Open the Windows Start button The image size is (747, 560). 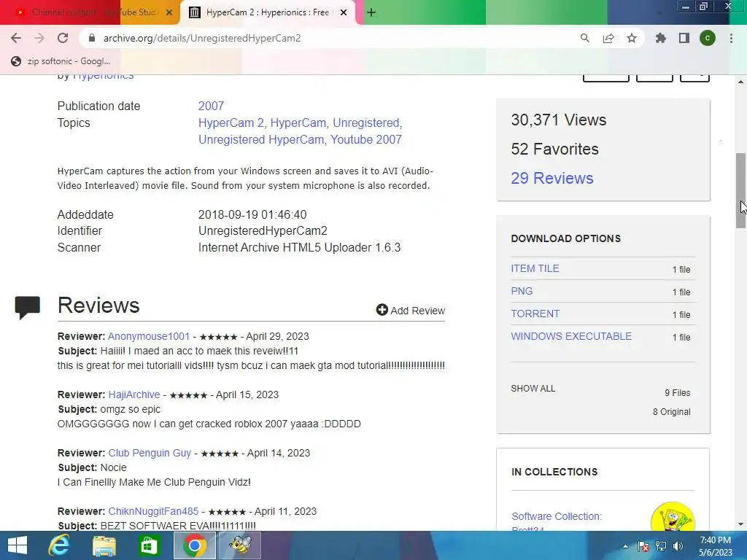(x=18, y=545)
